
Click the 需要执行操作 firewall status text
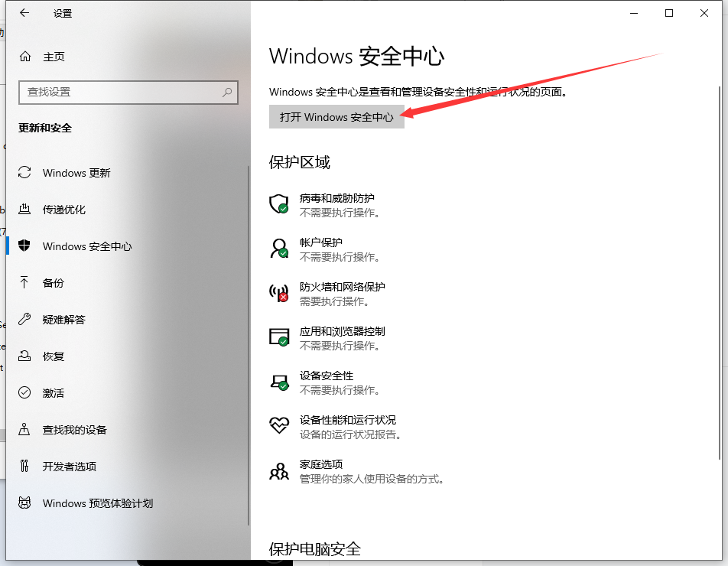[334, 301]
